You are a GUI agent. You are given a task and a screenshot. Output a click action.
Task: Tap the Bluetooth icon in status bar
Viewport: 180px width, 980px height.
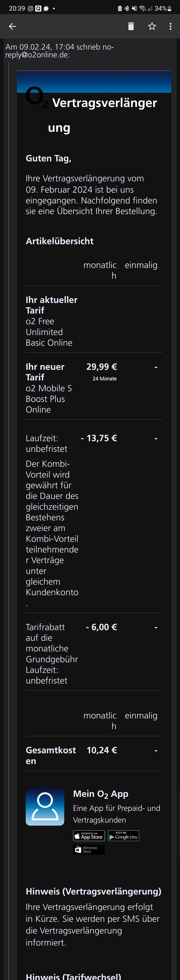point(127,8)
